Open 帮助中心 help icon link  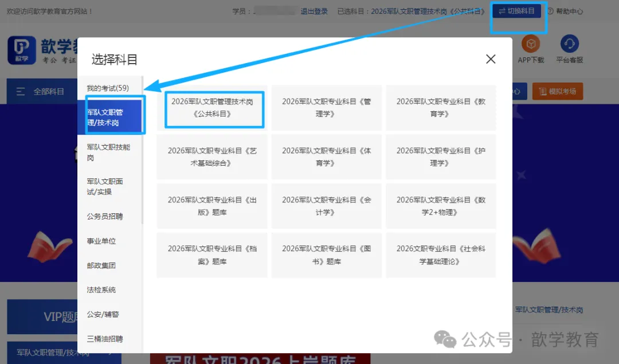pyautogui.click(x=565, y=11)
